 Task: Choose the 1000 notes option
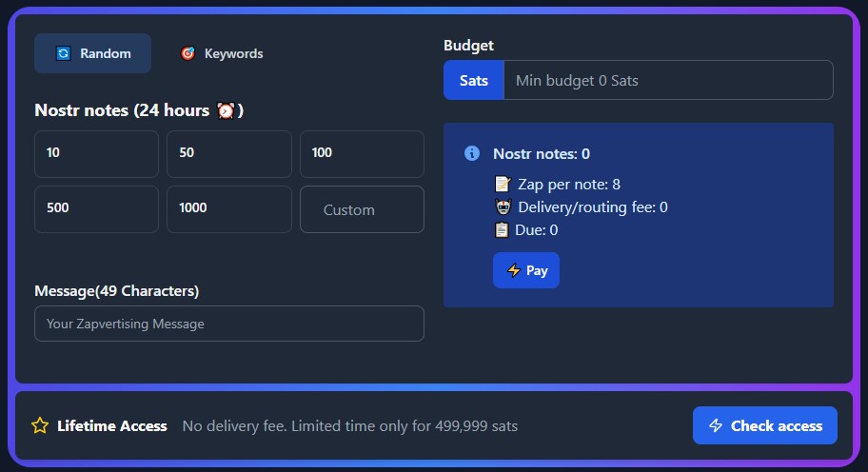(x=228, y=208)
